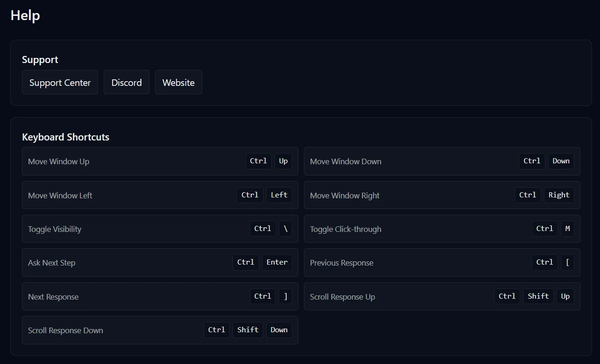
Task: Click Ctrl key in Ask Next Step row
Action: click(246, 262)
